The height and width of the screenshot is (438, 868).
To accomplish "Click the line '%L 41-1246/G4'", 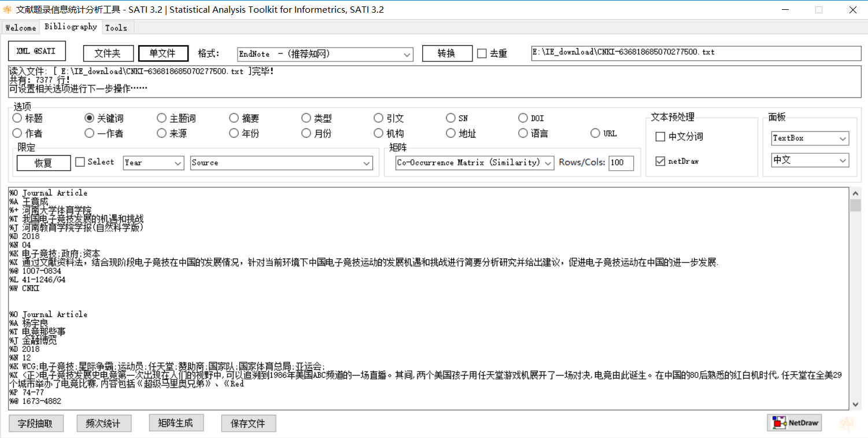I will [38, 279].
